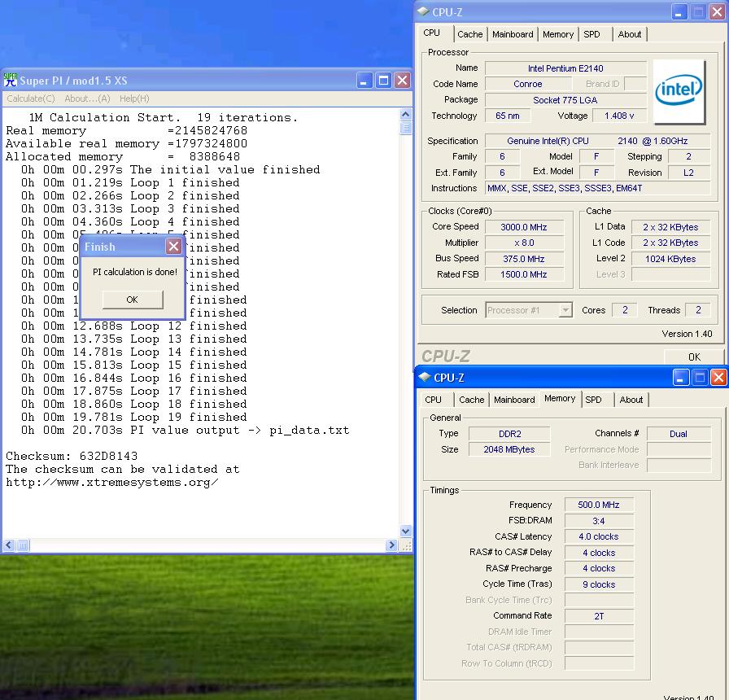The height and width of the screenshot is (700, 729).
Task: Click the bottom CPU-Z window title icon
Action: click(x=425, y=377)
